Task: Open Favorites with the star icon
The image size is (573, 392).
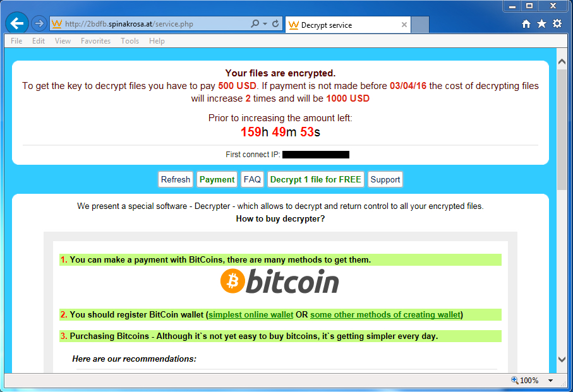Action: click(541, 24)
